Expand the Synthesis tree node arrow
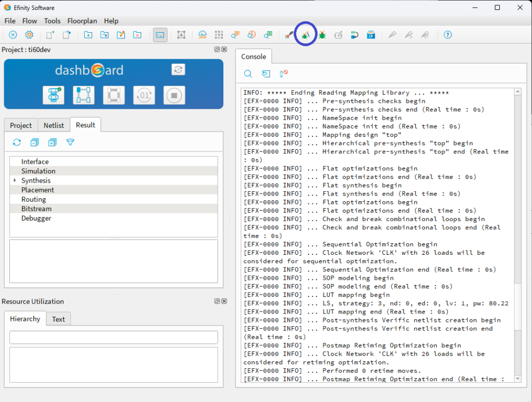532x402 pixels. 15,180
